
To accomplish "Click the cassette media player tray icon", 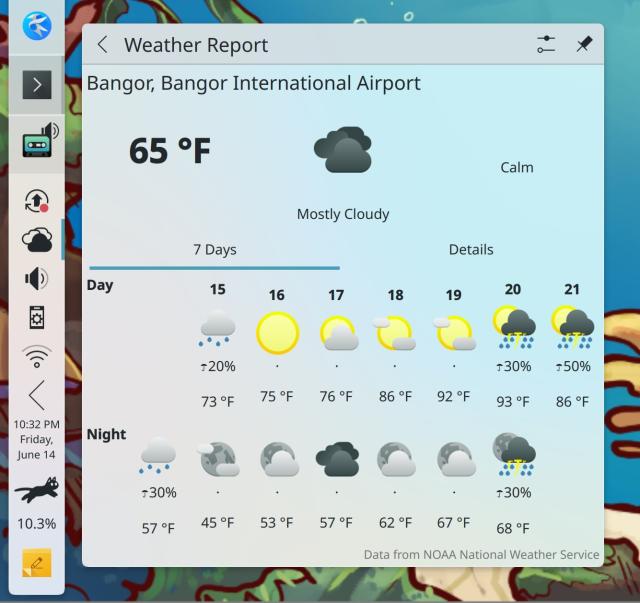I will (39, 142).
